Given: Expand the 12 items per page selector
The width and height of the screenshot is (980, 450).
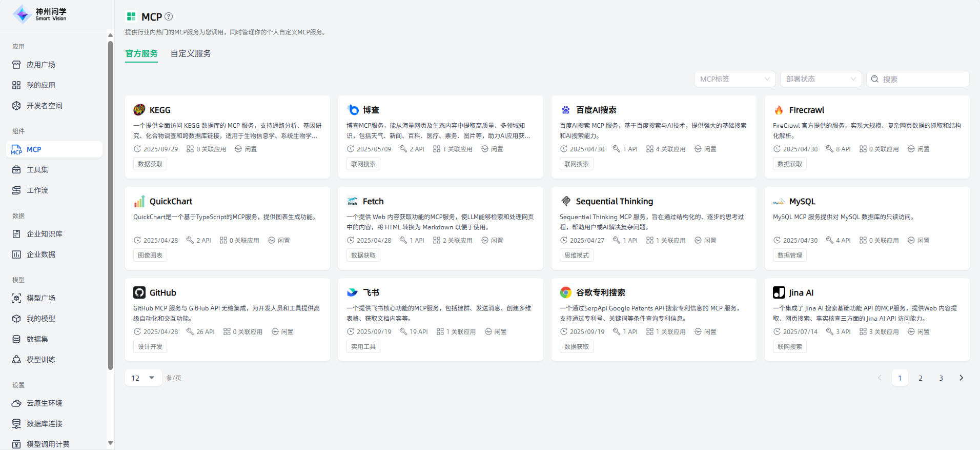Looking at the screenshot, I should 143,378.
